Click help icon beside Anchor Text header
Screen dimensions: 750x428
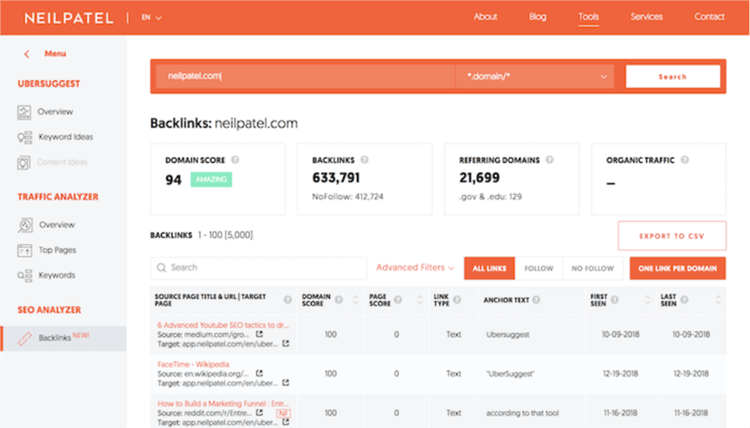pos(536,300)
